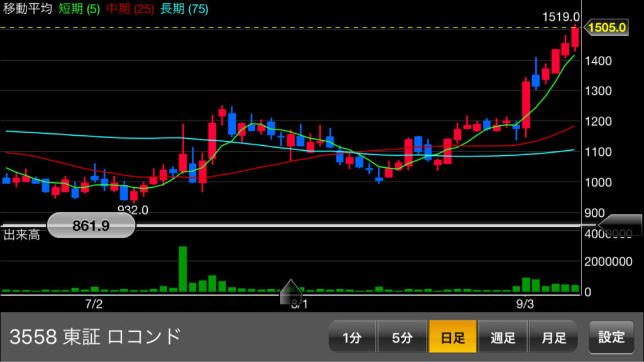Click the 中期 (25) moving average label
Screen dimensions: 644x362
(x=130, y=9)
